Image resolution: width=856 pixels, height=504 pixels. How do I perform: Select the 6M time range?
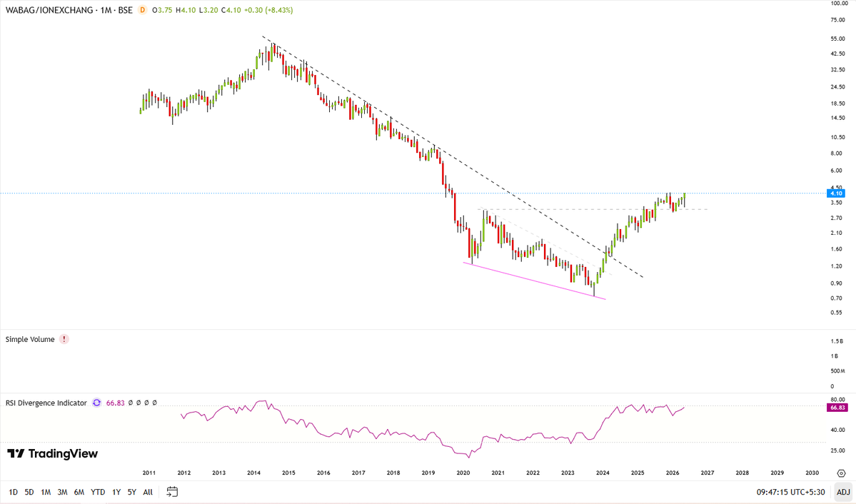[79, 492]
